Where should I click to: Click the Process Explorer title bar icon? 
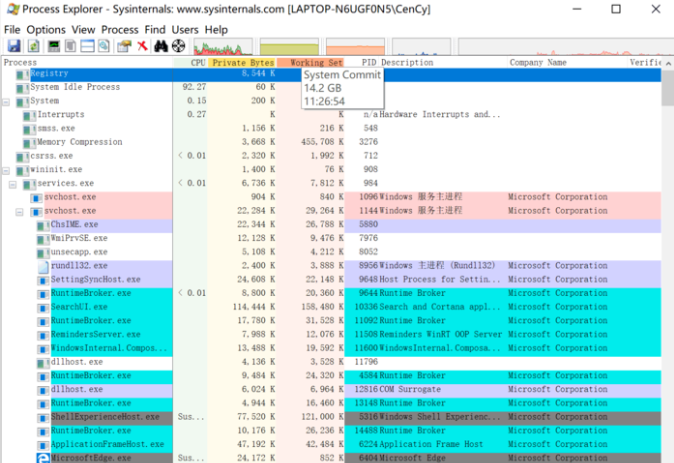[13, 9]
